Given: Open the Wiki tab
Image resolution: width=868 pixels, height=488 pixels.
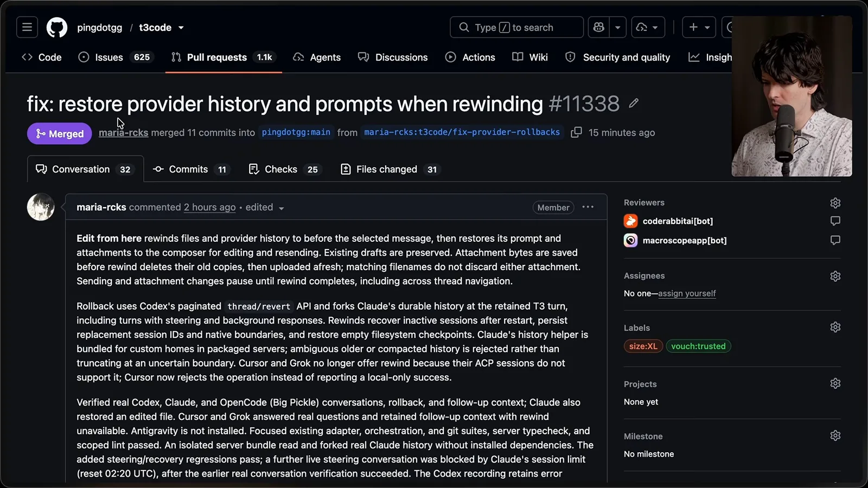Looking at the screenshot, I should 530,57.
